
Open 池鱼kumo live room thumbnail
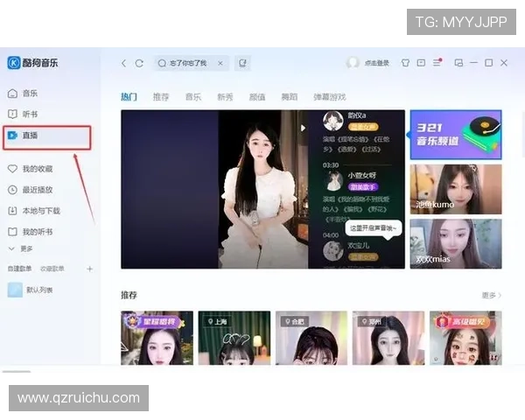456,189
